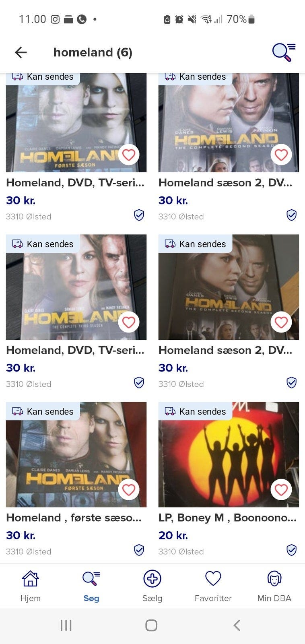Toggle heart on Homeland første sæson listing

pos(128,489)
